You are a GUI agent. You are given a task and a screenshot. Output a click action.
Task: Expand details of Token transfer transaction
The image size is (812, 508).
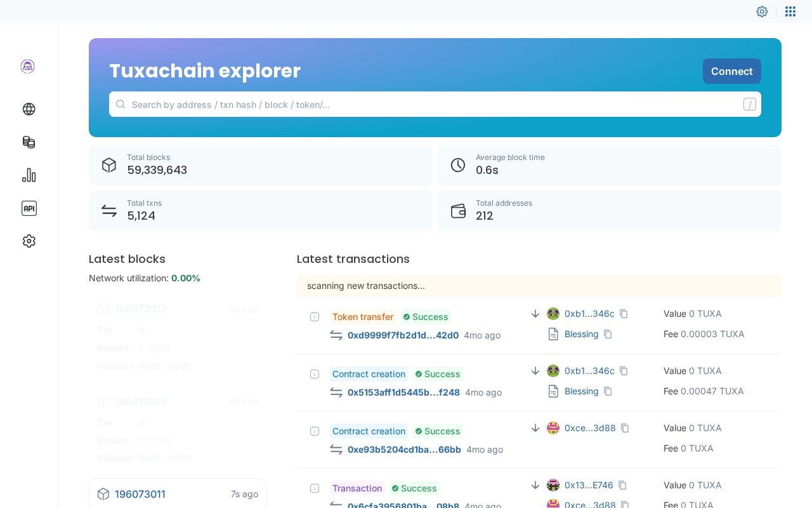click(315, 317)
